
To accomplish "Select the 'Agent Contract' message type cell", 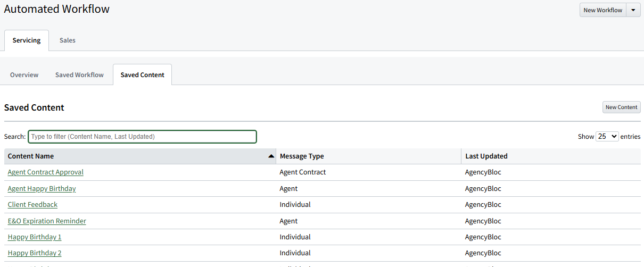I will tap(302, 172).
